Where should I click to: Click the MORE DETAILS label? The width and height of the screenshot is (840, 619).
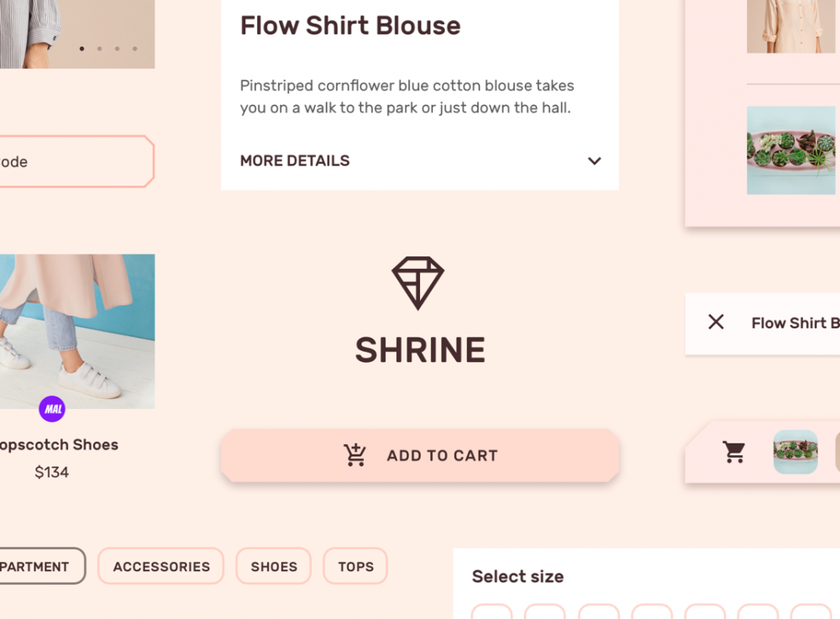pyautogui.click(x=295, y=160)
